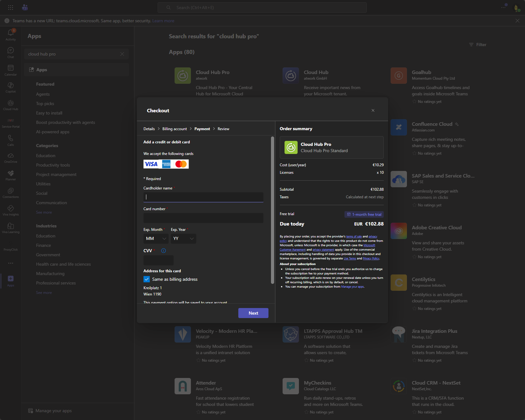
Task: Open the 'terms of sale' link
Action: [x=354, y=237]
